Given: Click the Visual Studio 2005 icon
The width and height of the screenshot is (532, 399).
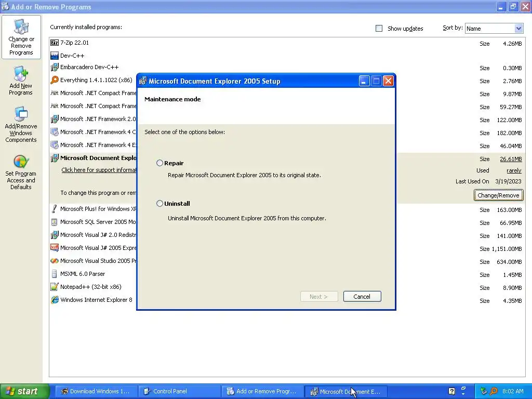Looking at the screenshot, I should (54, 261).
